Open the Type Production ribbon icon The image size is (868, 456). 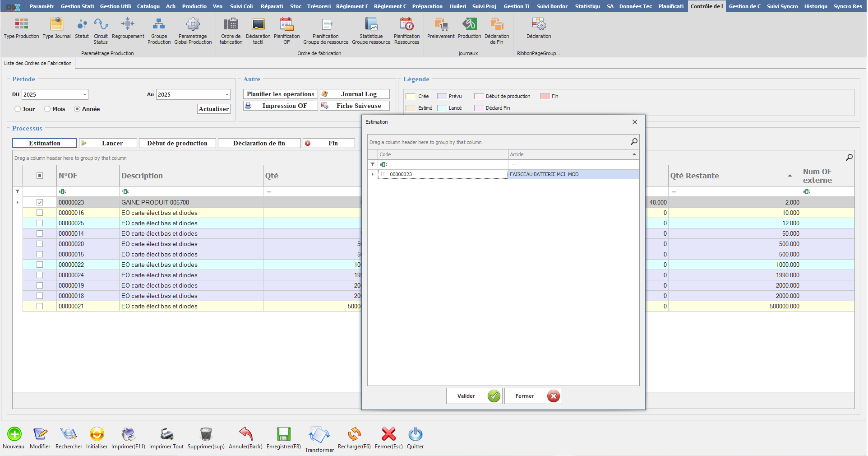pos(21,24)
